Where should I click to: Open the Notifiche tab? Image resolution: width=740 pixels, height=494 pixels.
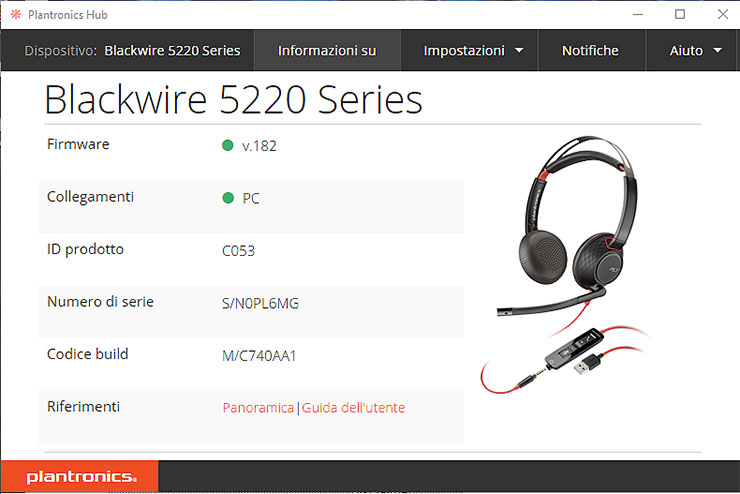coord(590,50)
